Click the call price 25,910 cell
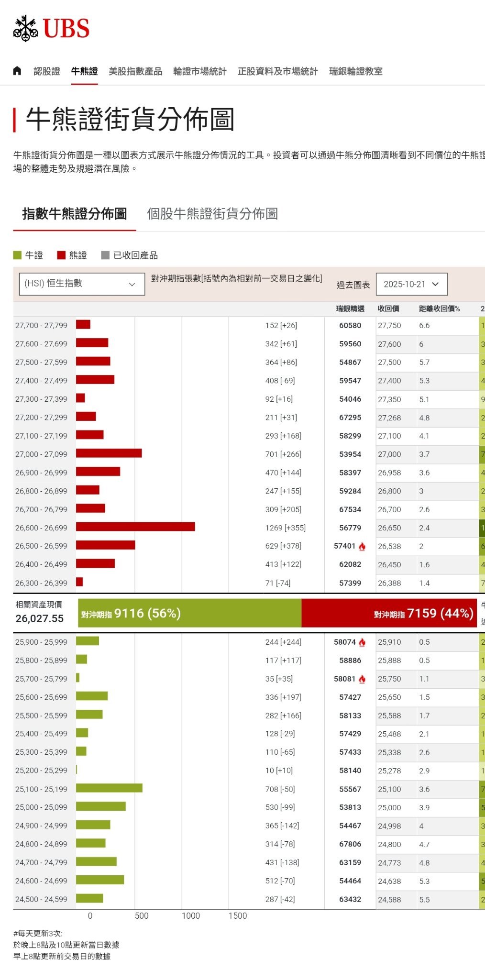This screenshot has height=980, width=485. 389,642
